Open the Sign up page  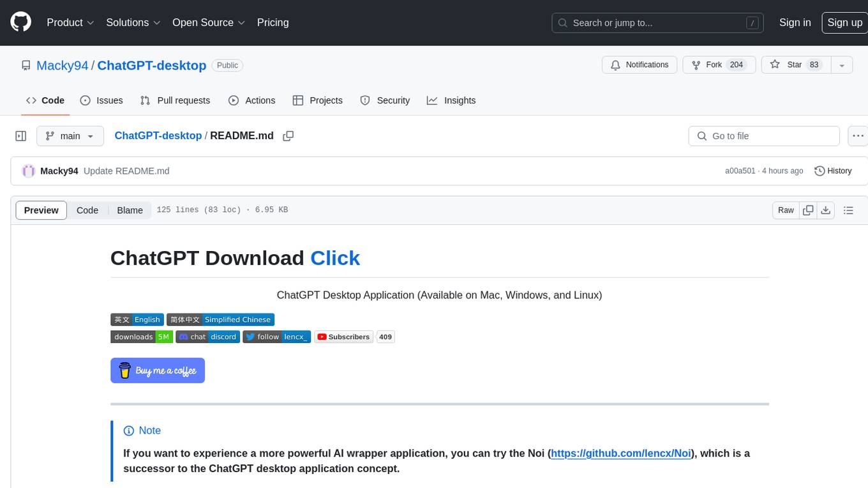(844, 22)
